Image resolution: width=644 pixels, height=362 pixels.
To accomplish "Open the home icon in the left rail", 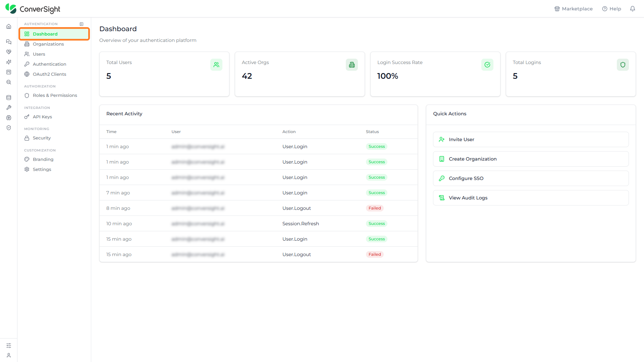I will coord(9,26).
